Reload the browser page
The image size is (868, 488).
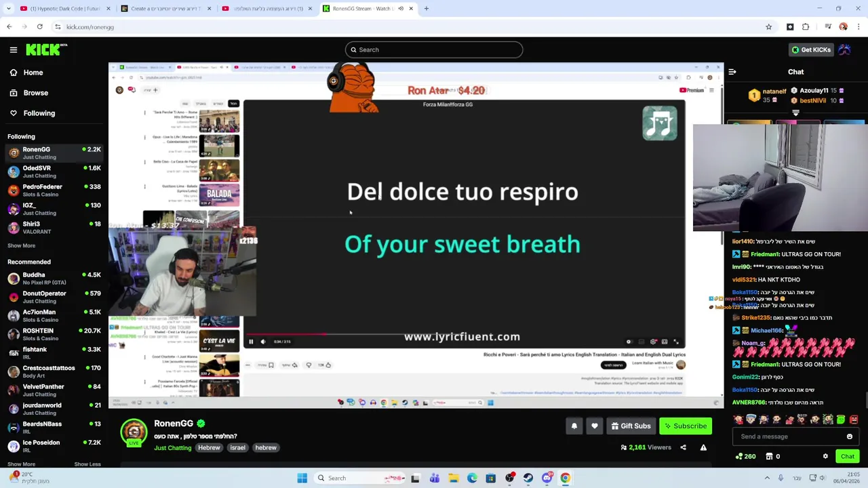[40, 27]
